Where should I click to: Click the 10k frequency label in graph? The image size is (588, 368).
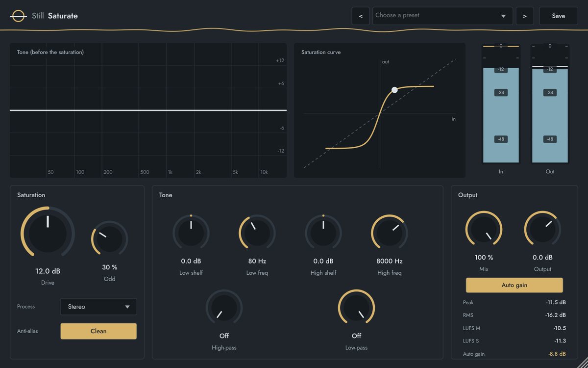[x=264, y=172]
